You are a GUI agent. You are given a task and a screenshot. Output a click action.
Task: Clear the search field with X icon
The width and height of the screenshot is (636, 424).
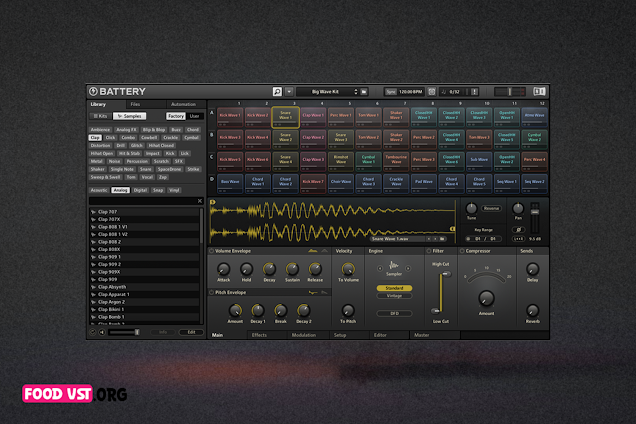(200, 201)
